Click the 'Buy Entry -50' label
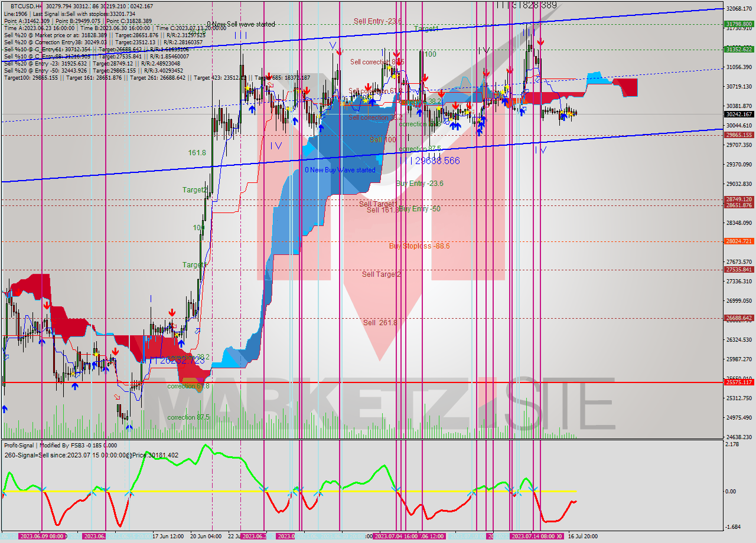The width and height of the screenshot is (756, 543). pos(420,209)
